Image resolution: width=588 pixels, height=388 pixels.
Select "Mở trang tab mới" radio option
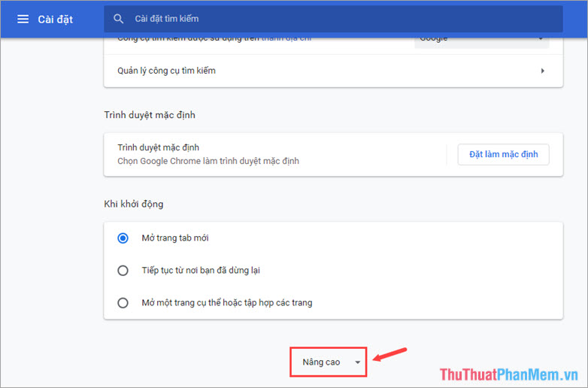tap(123, 238)
